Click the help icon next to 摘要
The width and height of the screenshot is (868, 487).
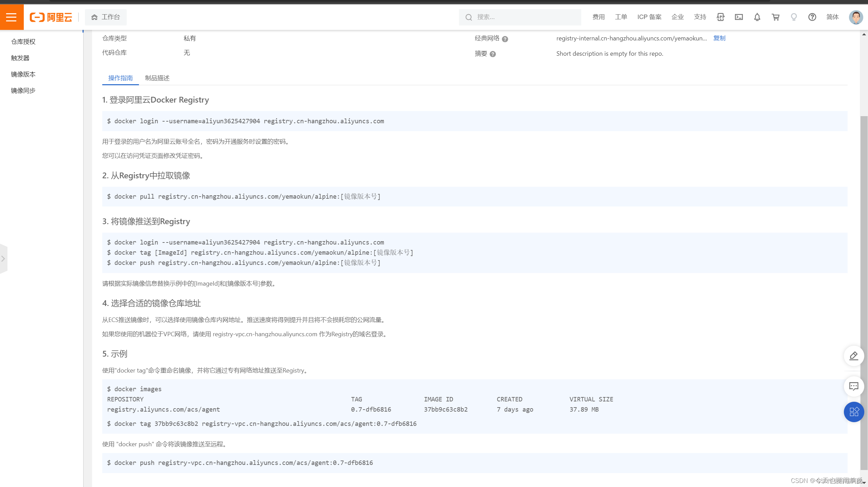493,54
